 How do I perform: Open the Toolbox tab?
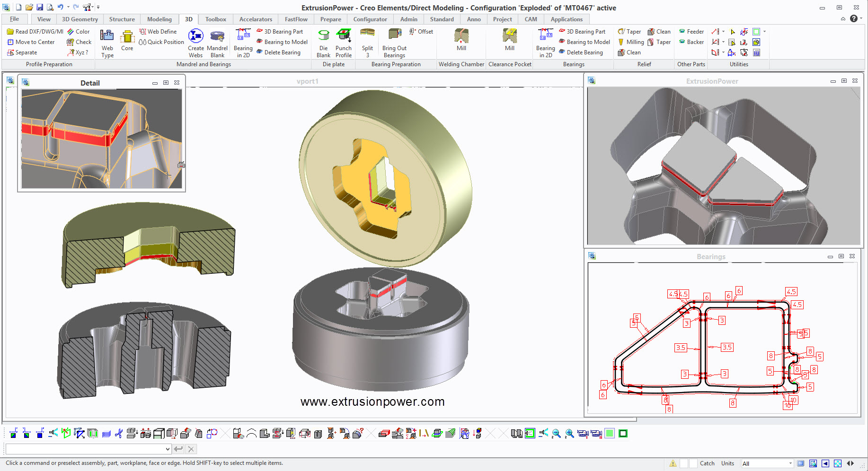click(x=216, y=19)
